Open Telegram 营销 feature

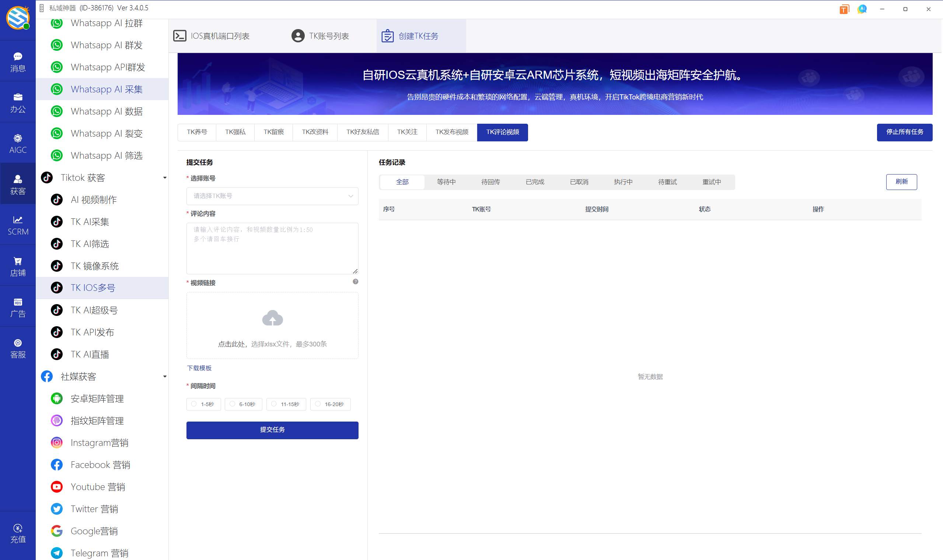click(99, 552)
